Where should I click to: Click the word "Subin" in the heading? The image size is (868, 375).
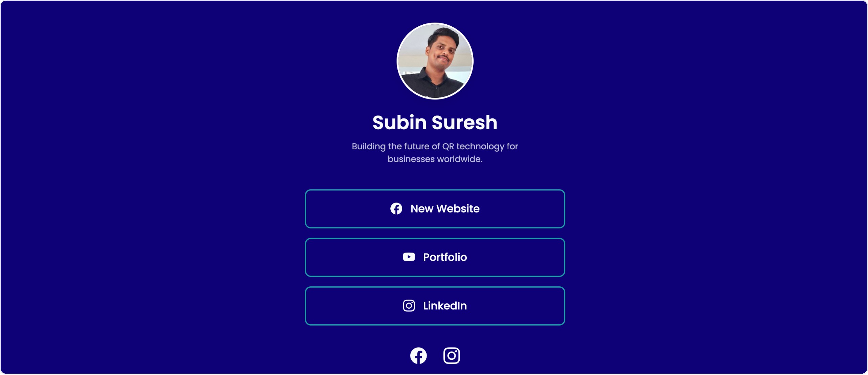point(399,123)
